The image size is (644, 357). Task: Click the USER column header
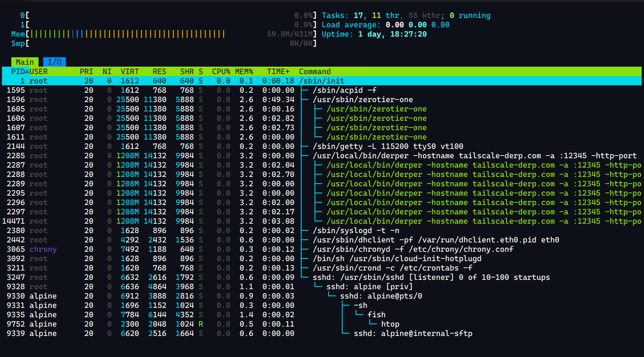[39, 72]
